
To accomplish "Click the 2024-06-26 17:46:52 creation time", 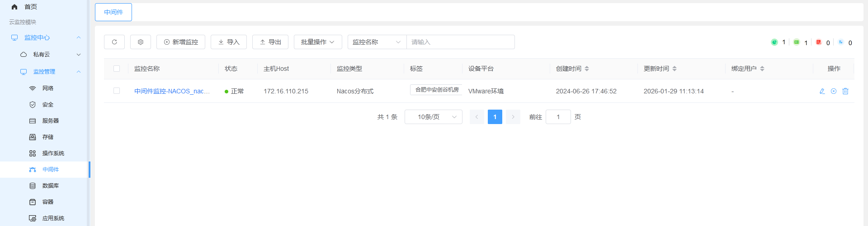I will (586, 91).
